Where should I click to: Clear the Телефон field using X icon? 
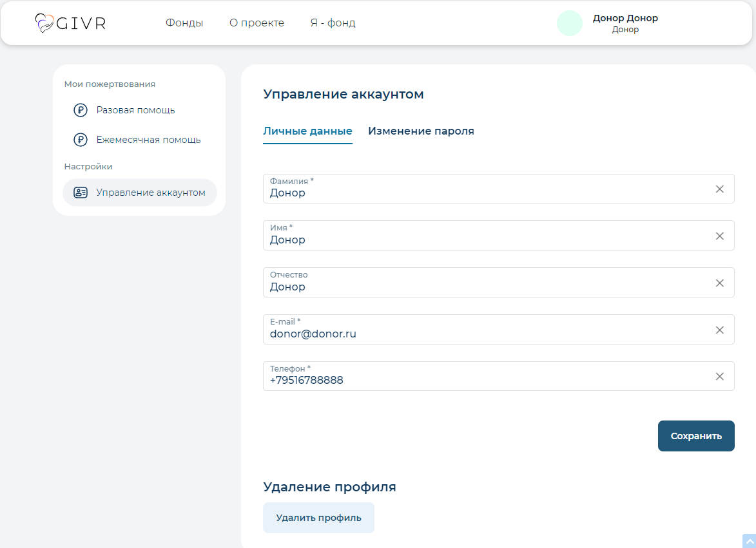coord(720,377)
